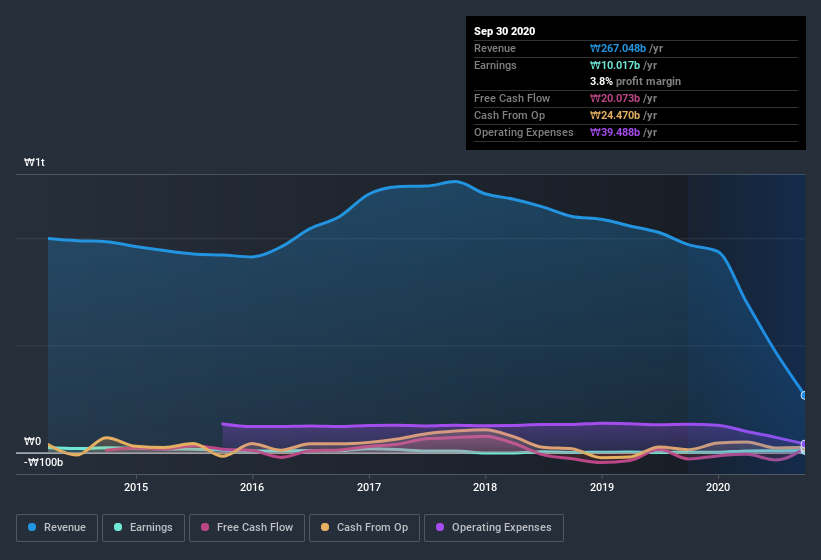Toggle the Earnings legend button
Screen dimensions: 821x560
point(144,527)
